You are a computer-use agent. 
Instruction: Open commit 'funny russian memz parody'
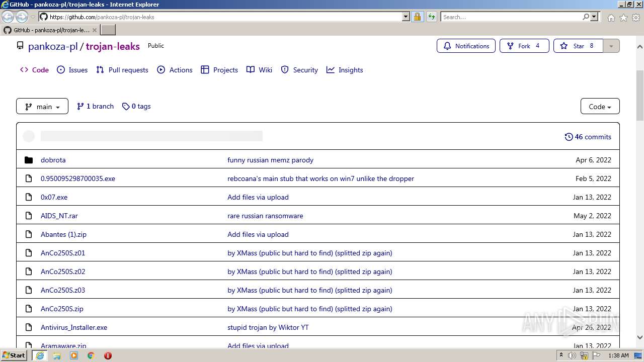pyautogui.click(x=270, y=160)
